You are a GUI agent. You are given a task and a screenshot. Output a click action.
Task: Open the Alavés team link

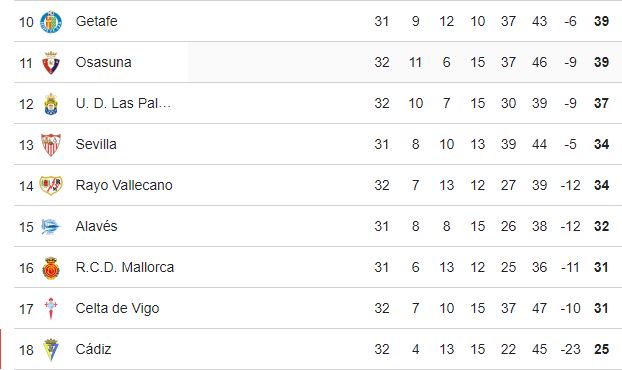(96, 226)
